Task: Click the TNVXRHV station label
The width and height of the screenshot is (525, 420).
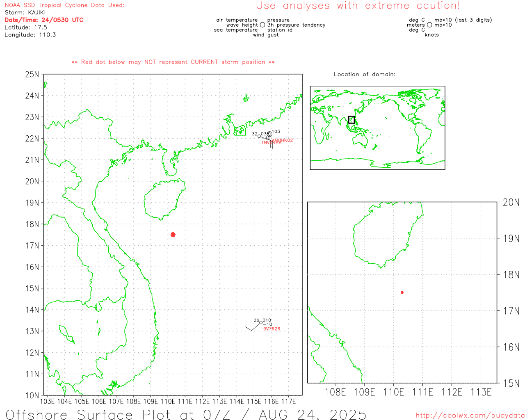Action: pyautogui.click(x=271, y=143)
